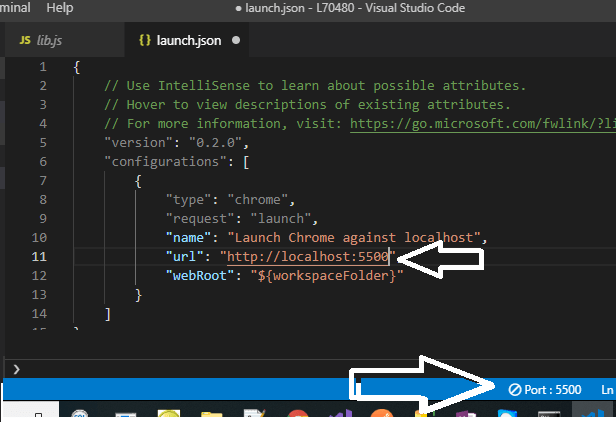Open the Terminal menu
Viewport: 616px width, 422px height.
(14, 8)
